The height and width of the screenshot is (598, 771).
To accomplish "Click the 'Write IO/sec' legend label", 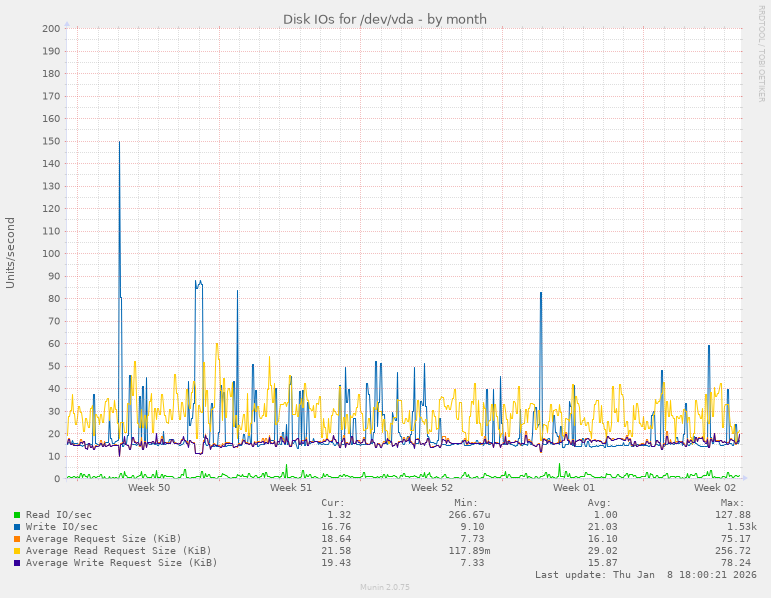I will (x=61, y=527).
